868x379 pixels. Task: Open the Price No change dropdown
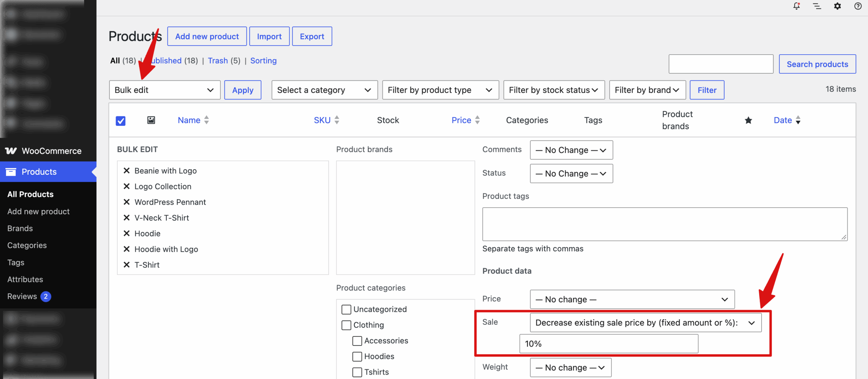(632, 299)
